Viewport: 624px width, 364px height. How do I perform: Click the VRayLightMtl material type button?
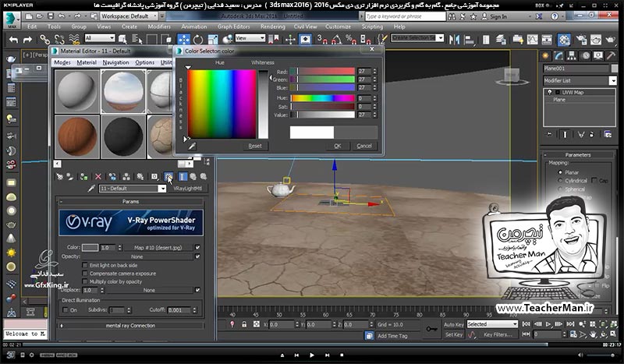coord(187,189)
